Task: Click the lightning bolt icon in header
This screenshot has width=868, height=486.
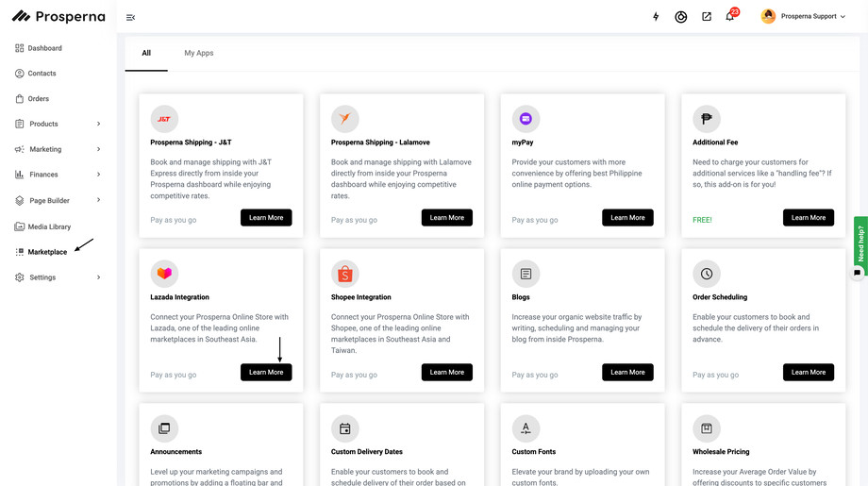Action: click(x=656, y=17)
